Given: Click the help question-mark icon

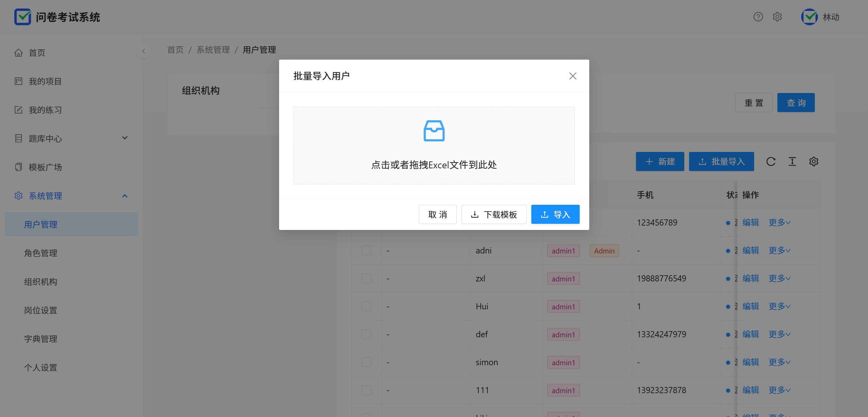Looking at the screenshot, I should [758, 17].
